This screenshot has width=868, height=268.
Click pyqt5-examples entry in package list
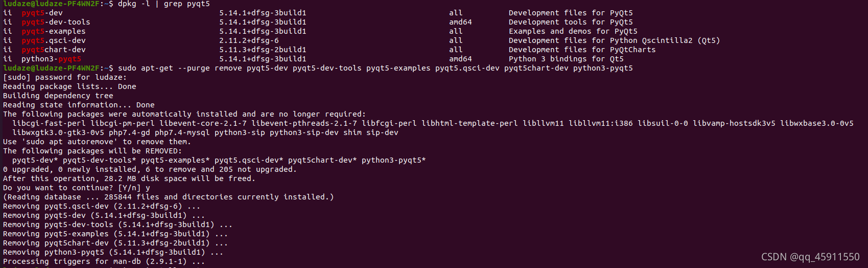(x=54, y=31)
